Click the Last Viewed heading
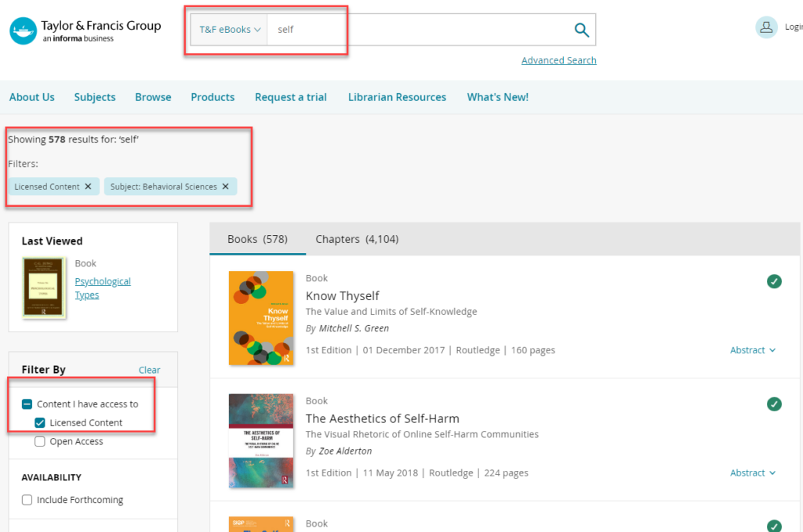This screenshot has height=532, width=803. click(52, 241)
